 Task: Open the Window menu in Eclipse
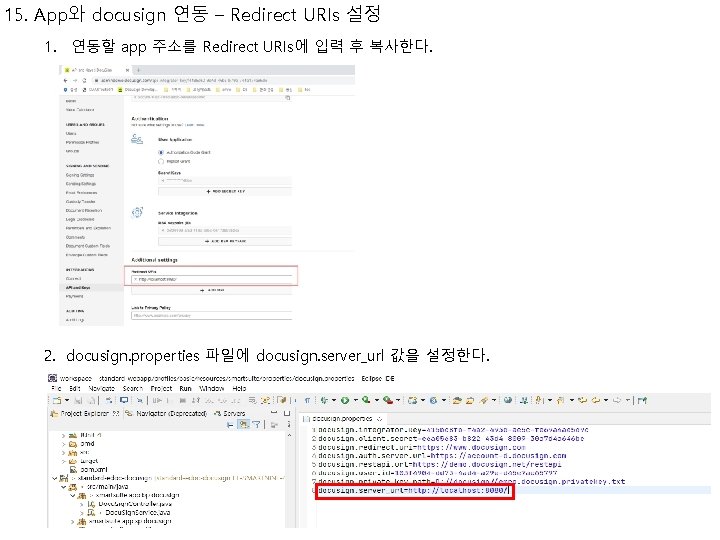click(x=212, y=388)
